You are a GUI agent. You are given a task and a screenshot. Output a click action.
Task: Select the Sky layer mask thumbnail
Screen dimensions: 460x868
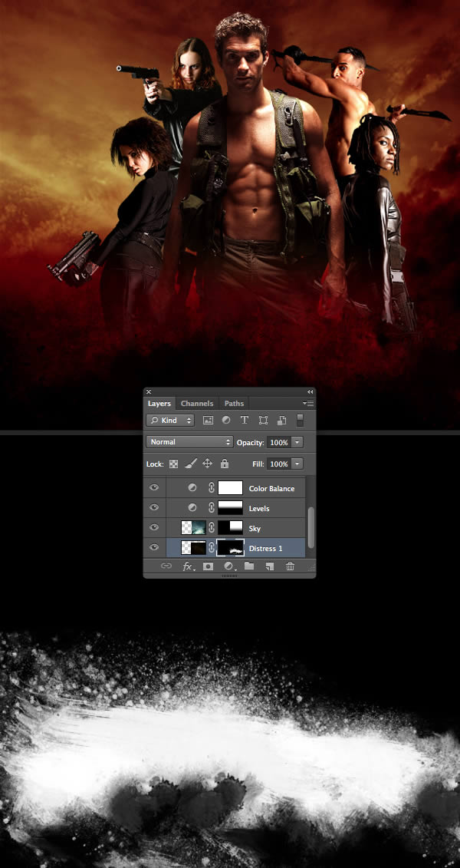click(x=231, y=527)
